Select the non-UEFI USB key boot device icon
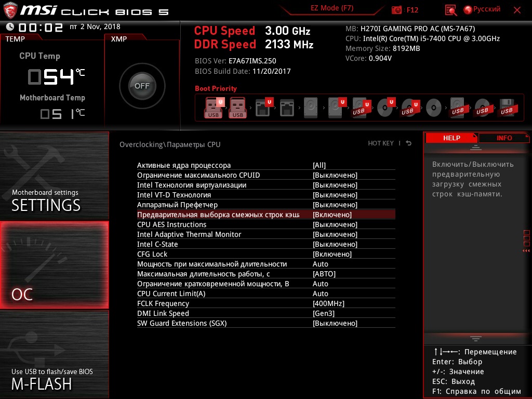This screenshot has height=399, width=532. coord(238,108)
